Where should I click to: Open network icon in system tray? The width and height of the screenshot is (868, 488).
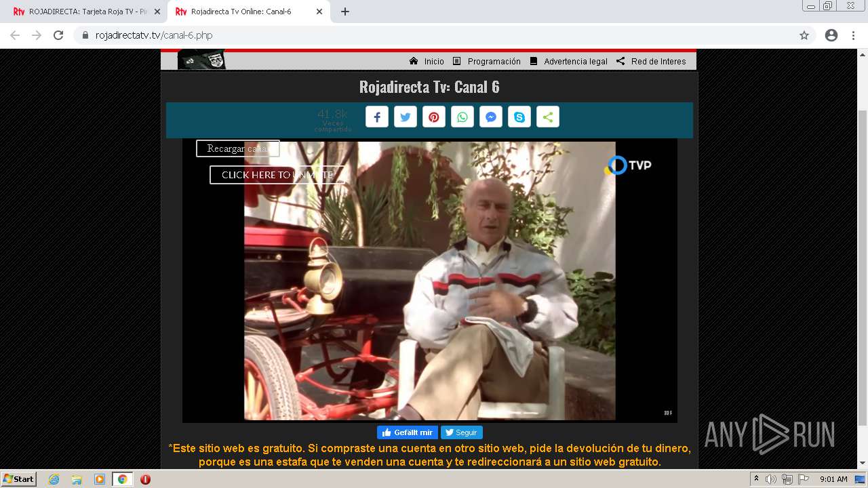coord(787,479)
